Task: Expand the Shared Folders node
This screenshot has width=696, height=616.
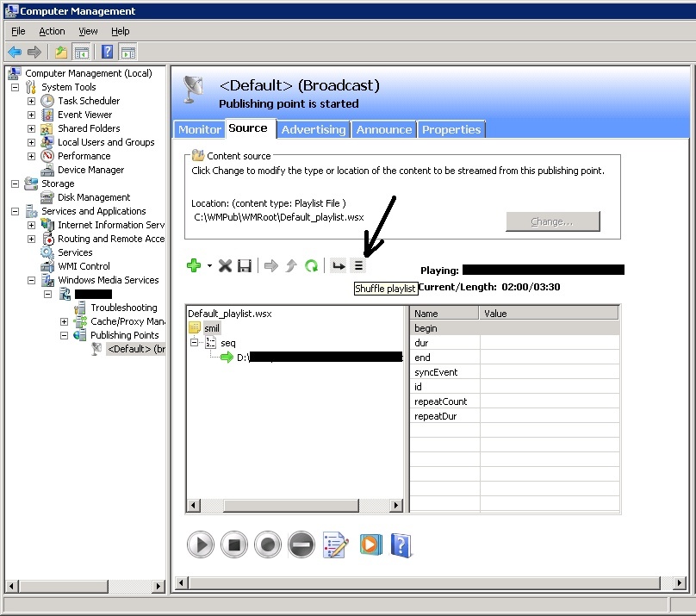Action: tap(32, 128)
